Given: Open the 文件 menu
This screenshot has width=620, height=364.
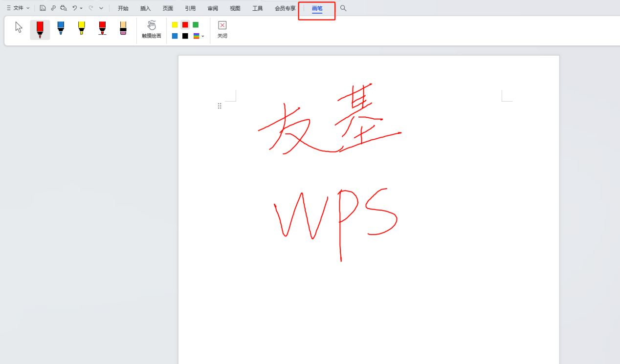Looking at the screenshot, I should [x=18, y=8].
